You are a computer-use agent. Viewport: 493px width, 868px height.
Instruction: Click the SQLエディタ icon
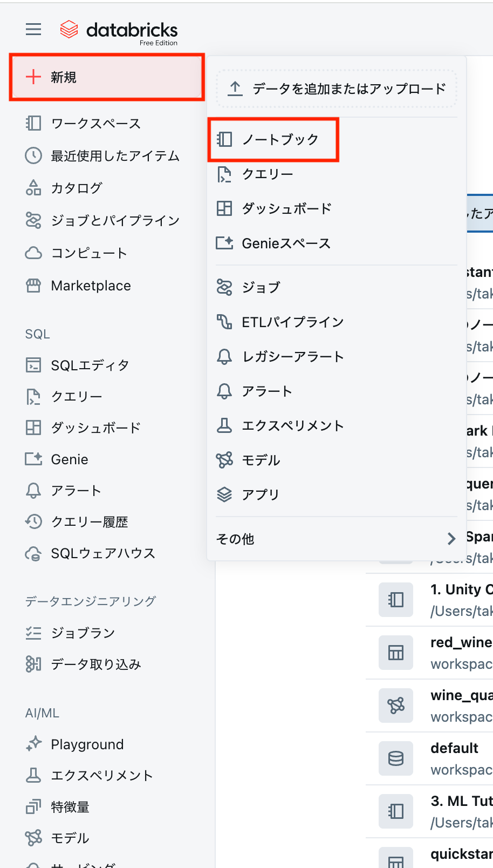pyautogui.click(x=33, y=365)
